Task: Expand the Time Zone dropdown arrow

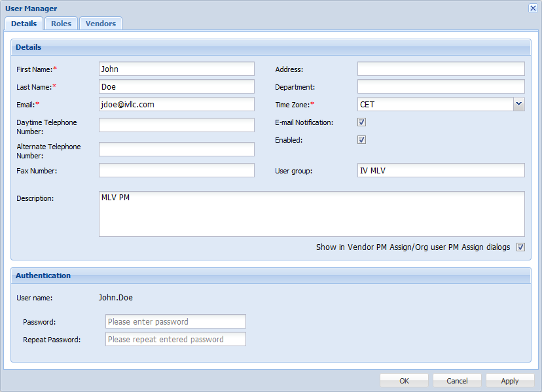Action: click(x=518, y=104)
